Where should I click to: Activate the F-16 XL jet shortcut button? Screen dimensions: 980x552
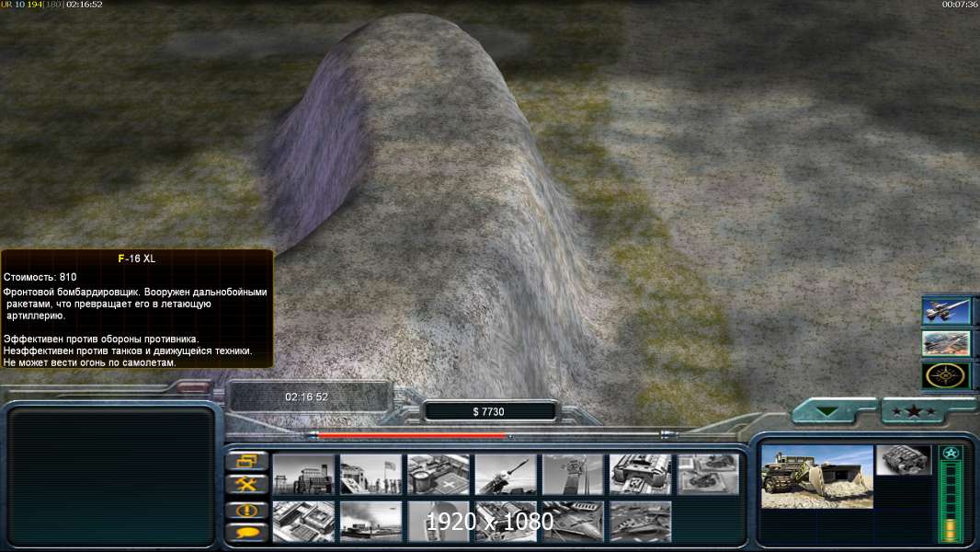tap(946, 311)
